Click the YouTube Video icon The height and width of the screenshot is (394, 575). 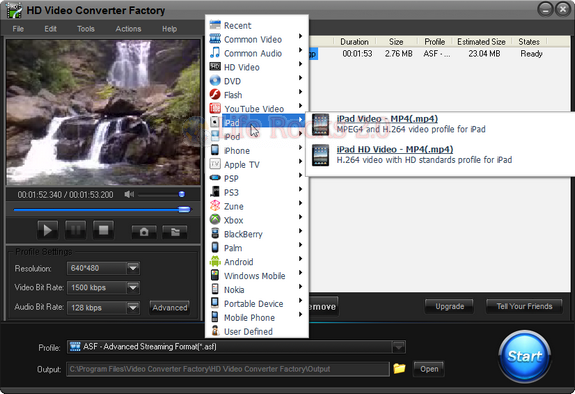(x=215, y=108)
